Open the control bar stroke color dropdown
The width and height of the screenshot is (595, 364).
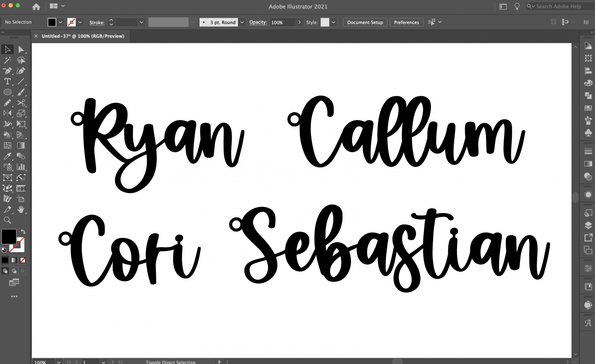(80, 22)
